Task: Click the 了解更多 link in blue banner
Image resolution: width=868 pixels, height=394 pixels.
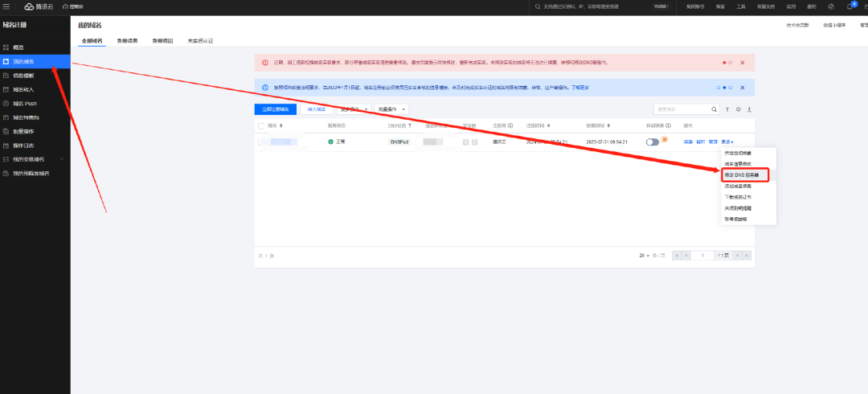Action: tap(579, 88)
